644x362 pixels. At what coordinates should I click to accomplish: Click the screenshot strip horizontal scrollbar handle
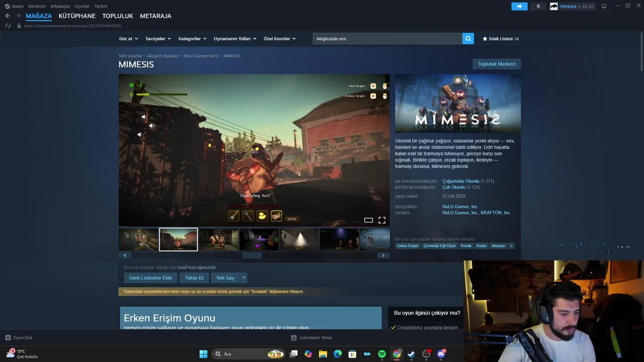[x=252, y=255]
